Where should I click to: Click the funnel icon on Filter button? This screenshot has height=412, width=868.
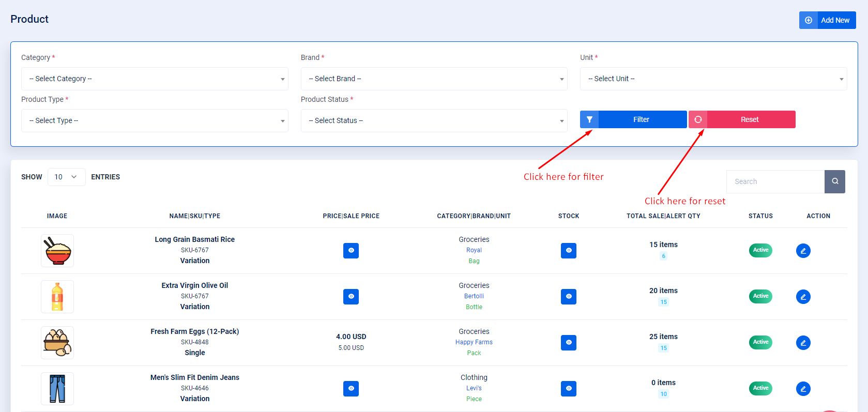[x=589, y=119]
